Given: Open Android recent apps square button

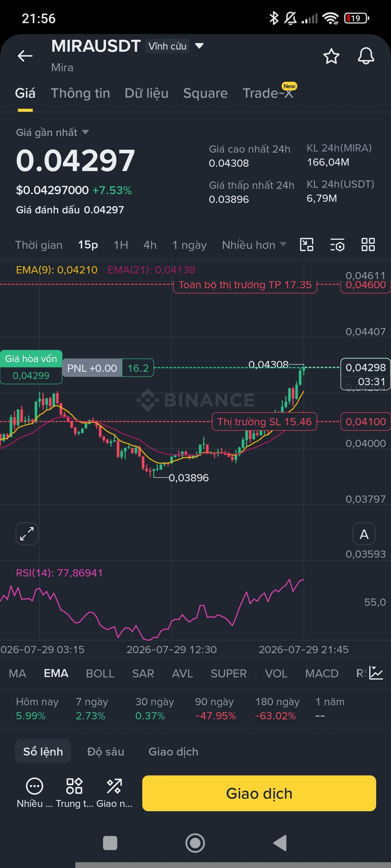Looking at the screenshot, I should pyautogui.click(x=110, y=843).
